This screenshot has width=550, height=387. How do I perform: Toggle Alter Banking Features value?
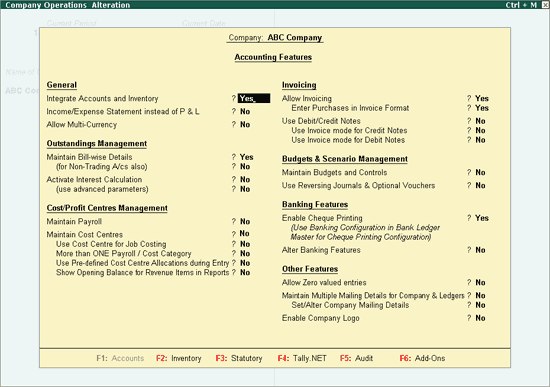click(481, 250)
